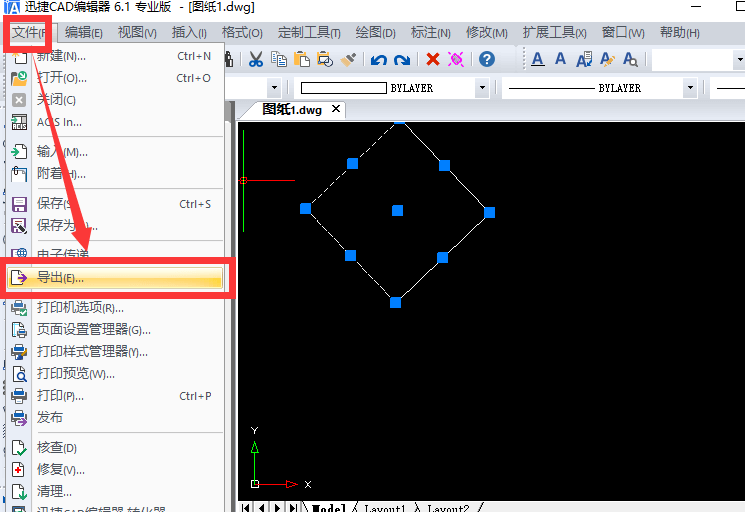Open the linetype BYLAYER dropdown arrow
Image resolution: width=745 pixels, height=512 pixels.
[690, 88]
